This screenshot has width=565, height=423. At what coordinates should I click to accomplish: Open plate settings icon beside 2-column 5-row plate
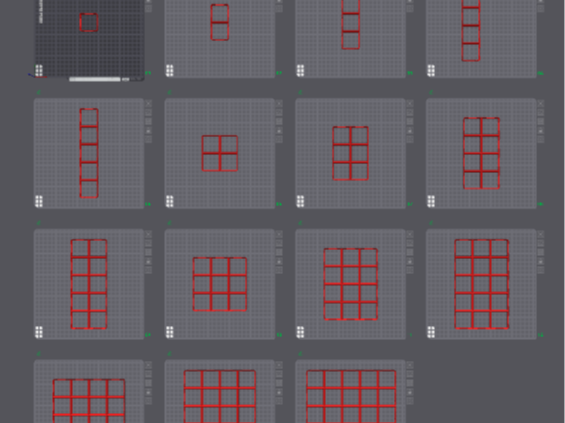[148, 270]
